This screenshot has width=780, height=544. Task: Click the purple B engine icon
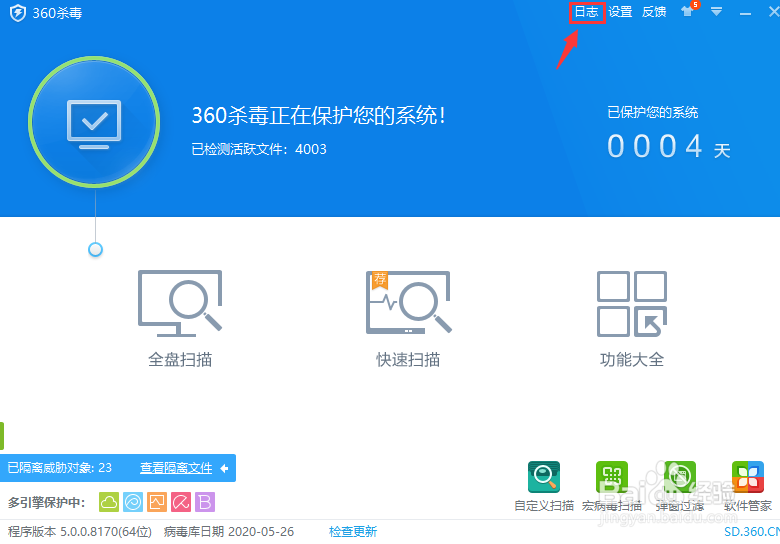(205, 502)
